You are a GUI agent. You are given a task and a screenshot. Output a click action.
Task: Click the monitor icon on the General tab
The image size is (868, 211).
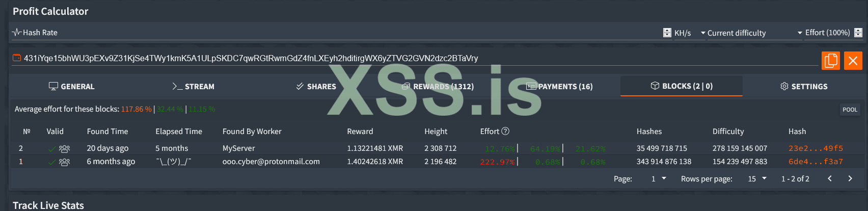53,86
